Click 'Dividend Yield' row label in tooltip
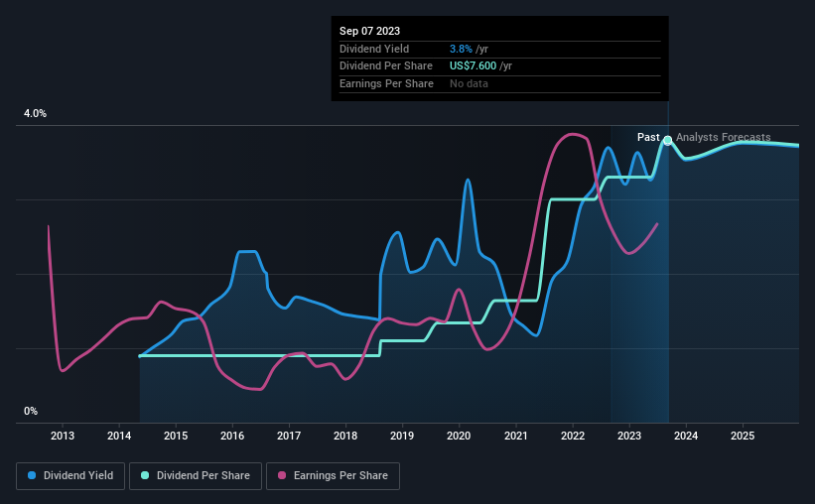This screenshot has width=815, height=504. [374, 49]
